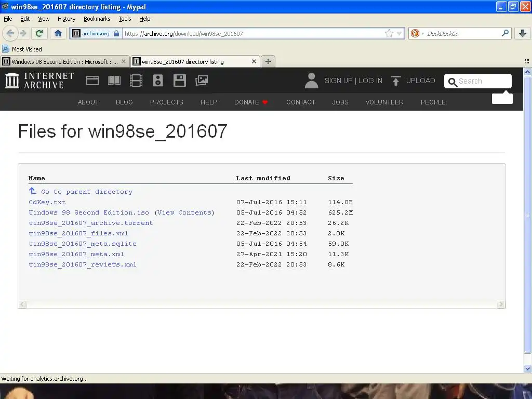This screenshot has height=399, width=532.
Task: Open the Help menu
Action: tap(144, 19)
